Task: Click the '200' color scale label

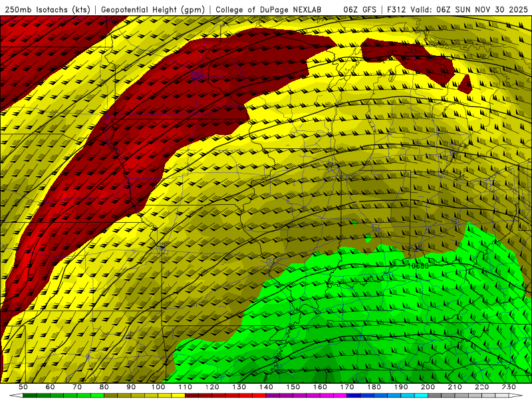Action: pyautogui.click(x=428, y=387)
